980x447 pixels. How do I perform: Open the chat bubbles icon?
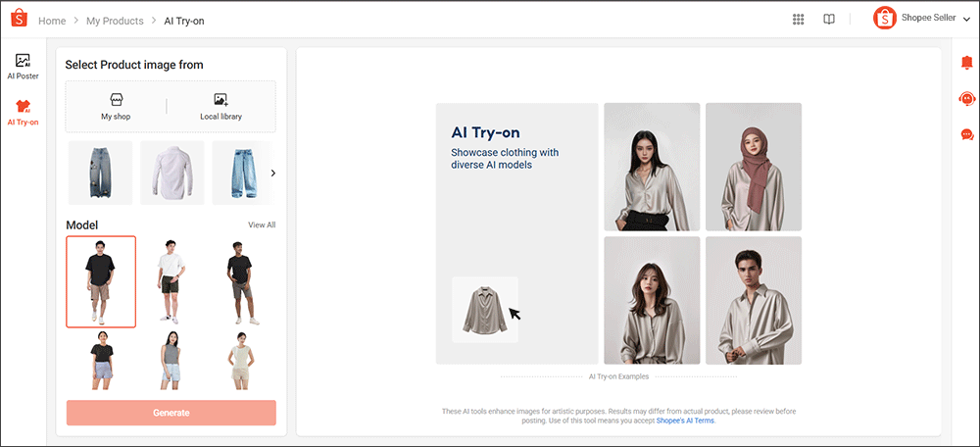[967, 134]
